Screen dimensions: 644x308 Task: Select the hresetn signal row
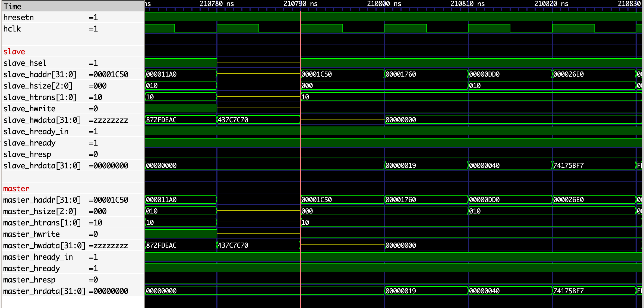point(18,17)
